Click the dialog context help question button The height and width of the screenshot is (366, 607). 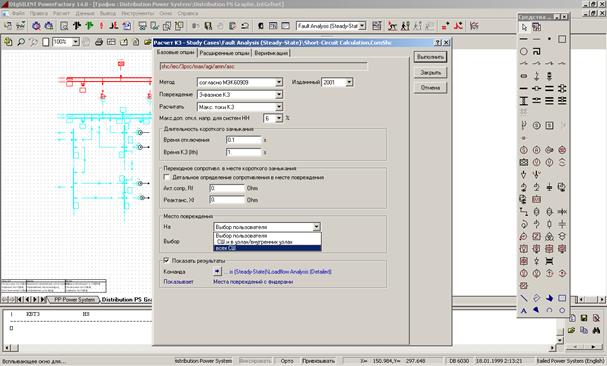[x=438, y=43]
